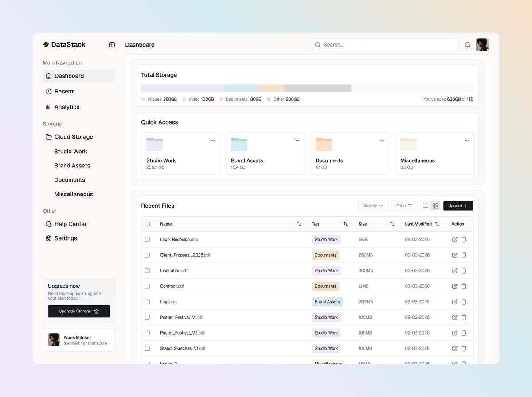
Task: Open the Brand Assets folder icon
Action: [x=239, y=144]
